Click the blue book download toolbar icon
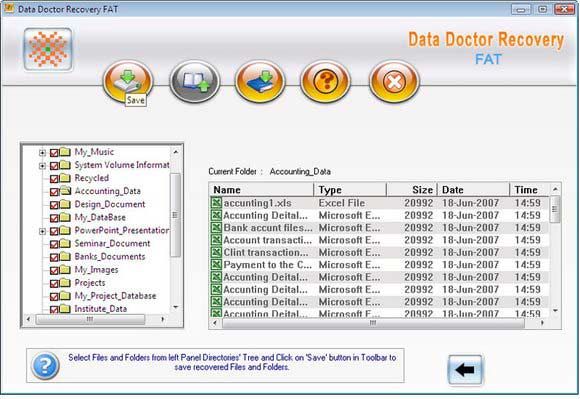This screenshot has height=399, width=580. click(260, 81)
